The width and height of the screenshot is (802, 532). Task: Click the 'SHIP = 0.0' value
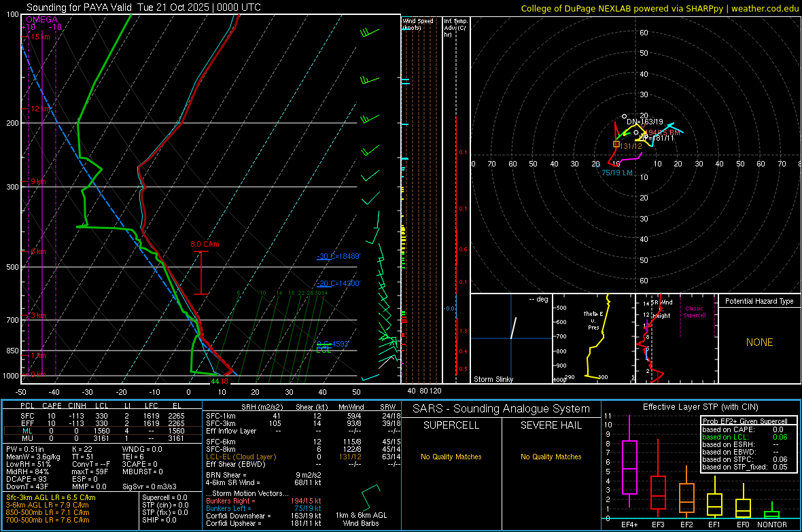point(159,520)
